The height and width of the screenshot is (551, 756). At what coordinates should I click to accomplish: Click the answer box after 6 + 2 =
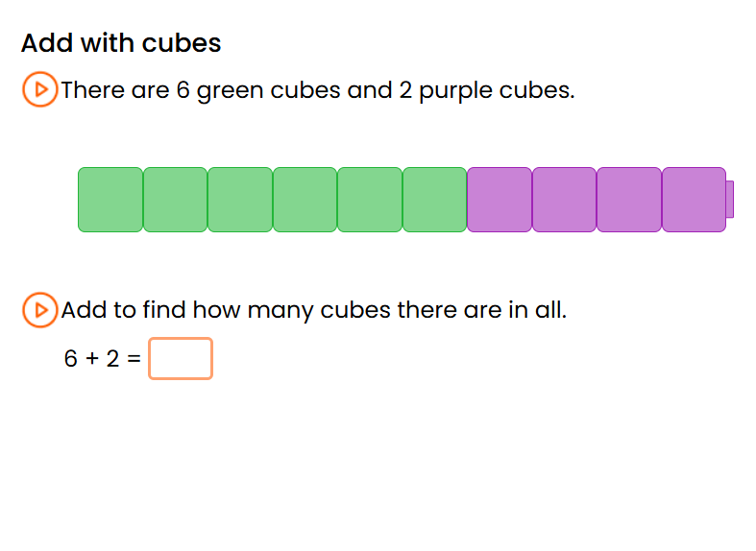[181, 359]
